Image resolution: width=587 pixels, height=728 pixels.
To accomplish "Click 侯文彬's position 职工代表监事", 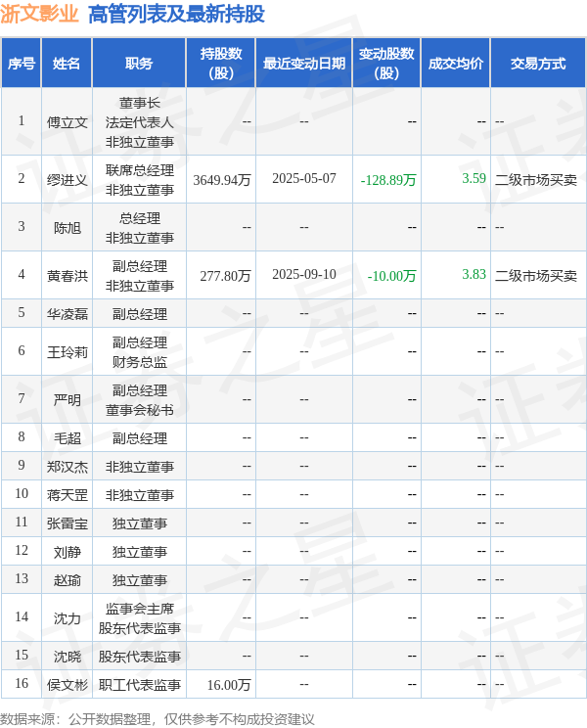I will (x=139, y=685).
